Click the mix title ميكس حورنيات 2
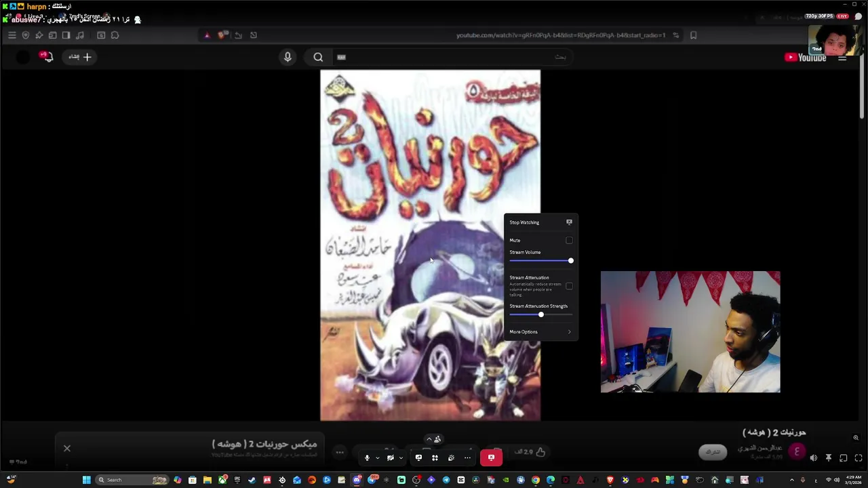The height and width of the screenshot is (488, 868). pyautogui.click(x=264, y=444)
